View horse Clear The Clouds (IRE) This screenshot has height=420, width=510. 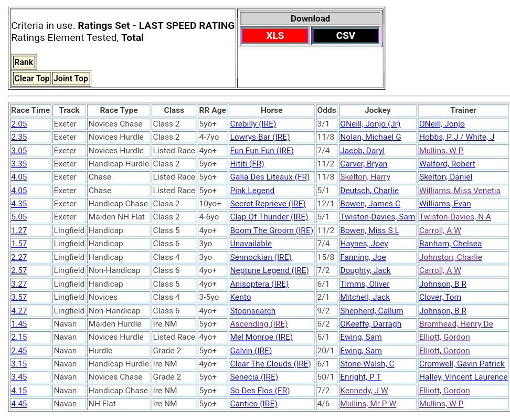point(270,364)
